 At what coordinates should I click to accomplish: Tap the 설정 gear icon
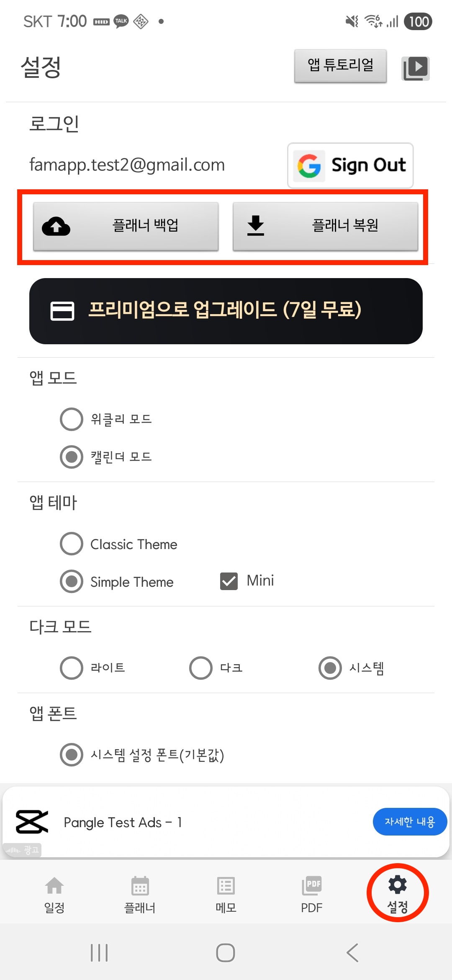pos(398,885)
